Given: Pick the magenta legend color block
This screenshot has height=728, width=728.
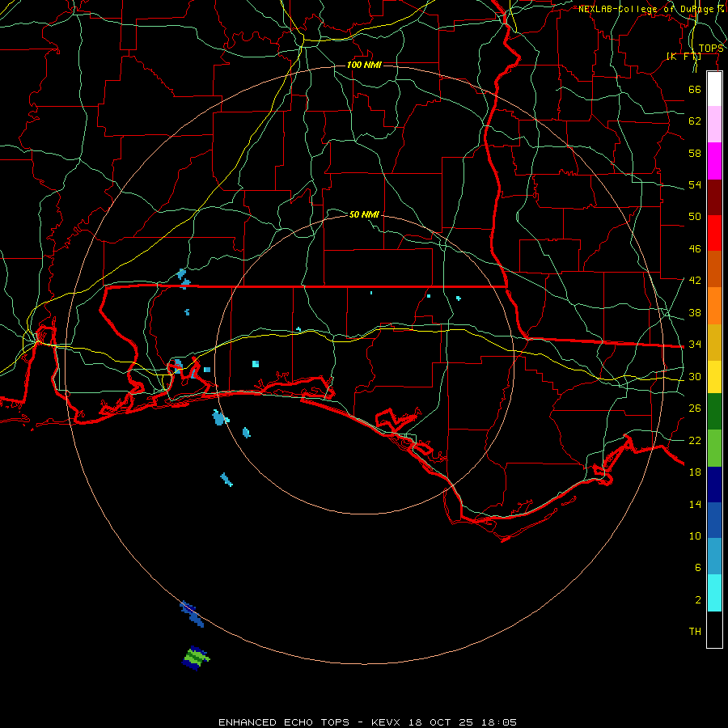Looking at the screenshot, I should (714, 161).
